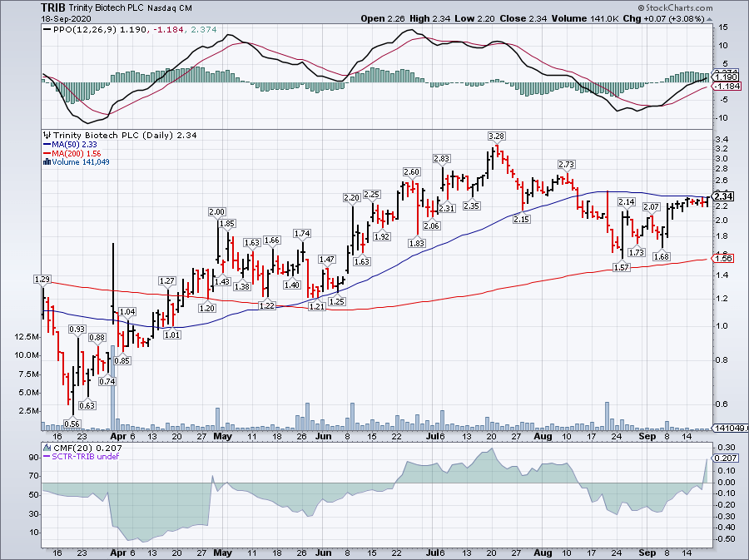Screen dimensions: 749x560
Task: Click the 2.34 last price tag on right axis
Action: [724, 196]
